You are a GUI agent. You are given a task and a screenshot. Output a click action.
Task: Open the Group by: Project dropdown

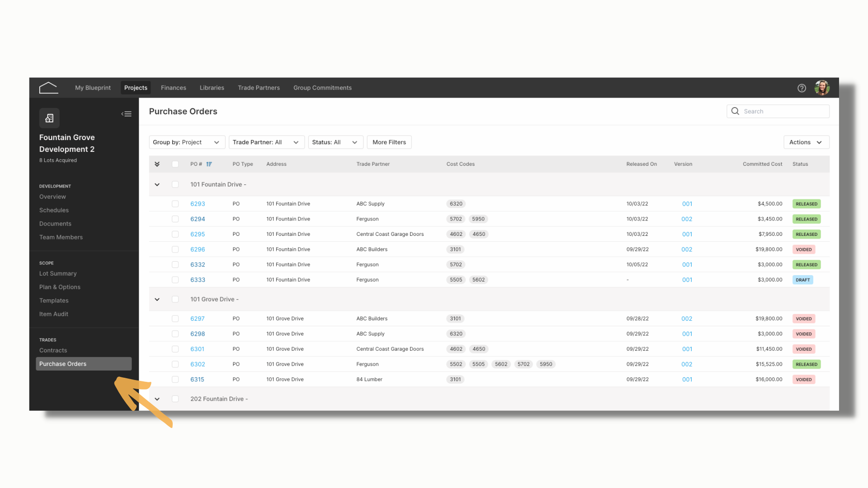tap(187, 142)
